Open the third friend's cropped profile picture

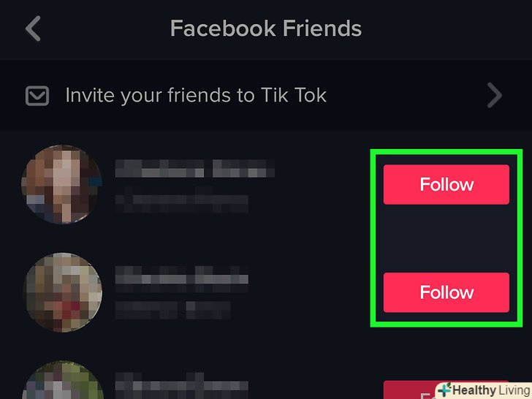[63, 380]
